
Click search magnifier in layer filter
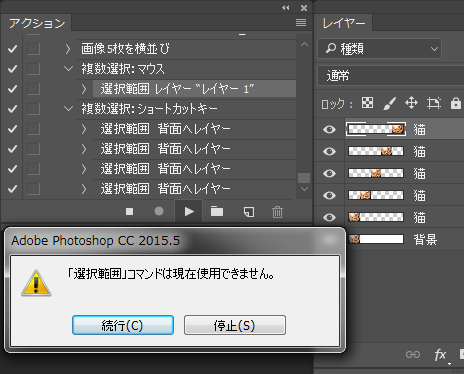(331, 48)
